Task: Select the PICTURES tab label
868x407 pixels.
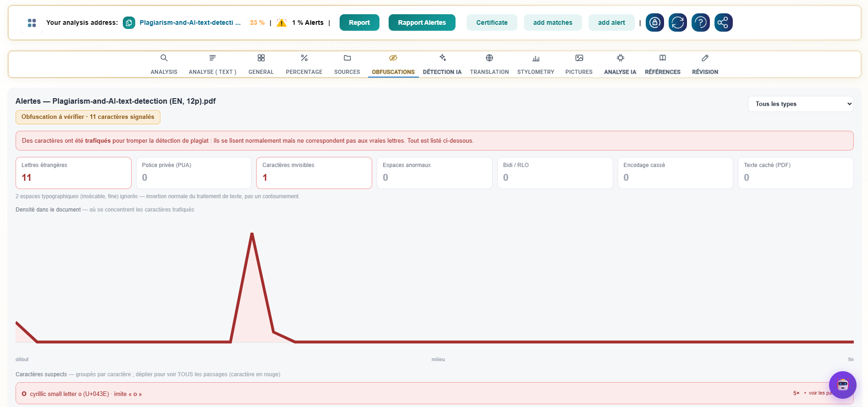Action: 579,72
